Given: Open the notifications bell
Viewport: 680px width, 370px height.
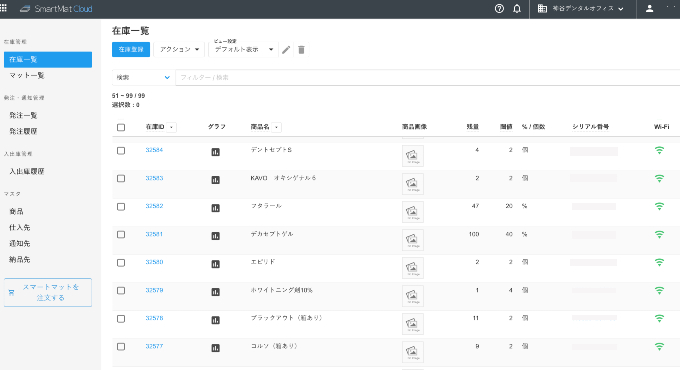Looking at the screenshot, I should 517,9.
